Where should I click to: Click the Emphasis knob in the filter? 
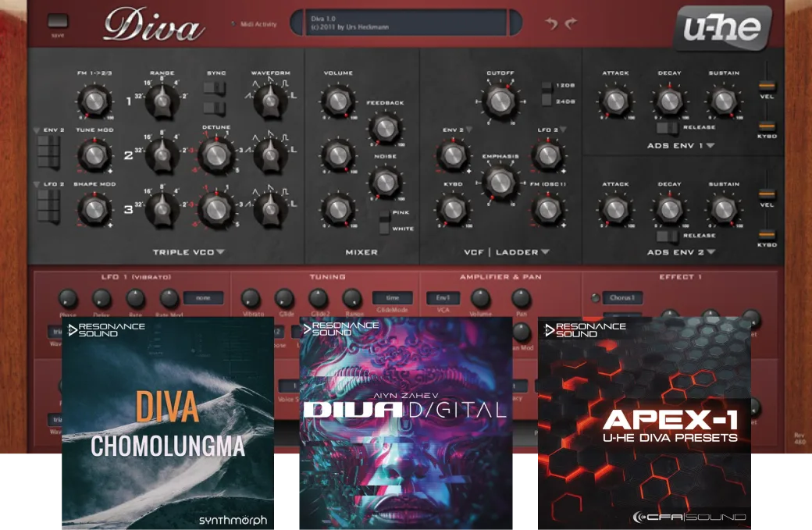(x=500, y=182)
